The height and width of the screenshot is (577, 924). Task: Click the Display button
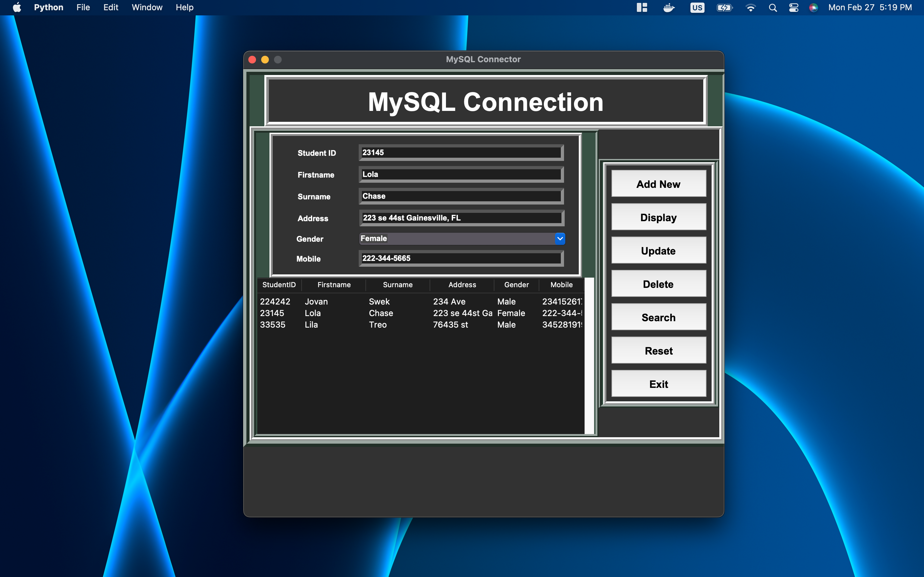658,217
